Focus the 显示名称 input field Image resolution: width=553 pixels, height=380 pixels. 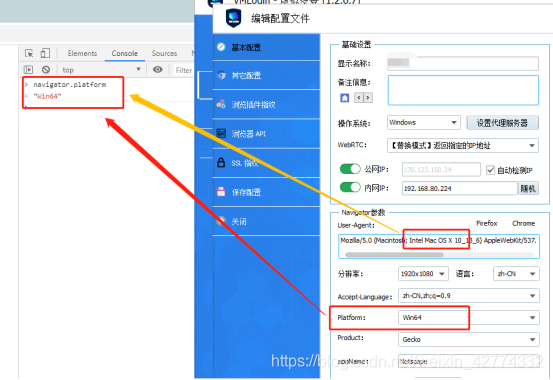coord(463,63)
